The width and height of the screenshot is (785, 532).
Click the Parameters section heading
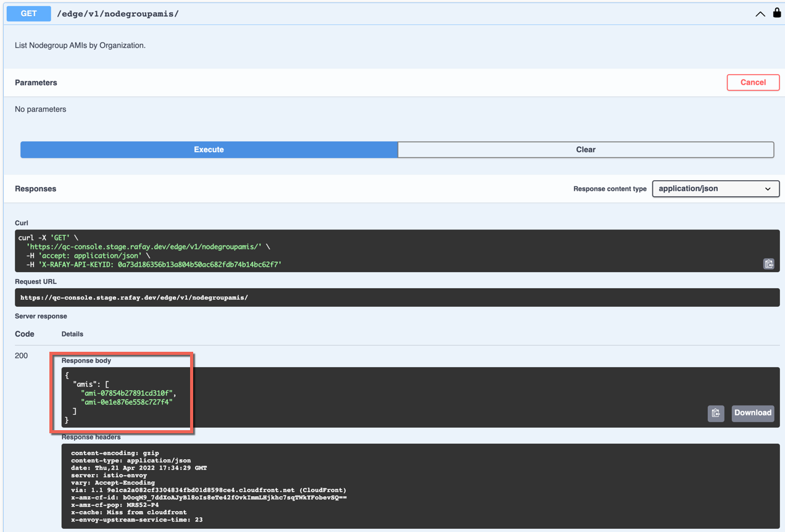coord(36,83)
